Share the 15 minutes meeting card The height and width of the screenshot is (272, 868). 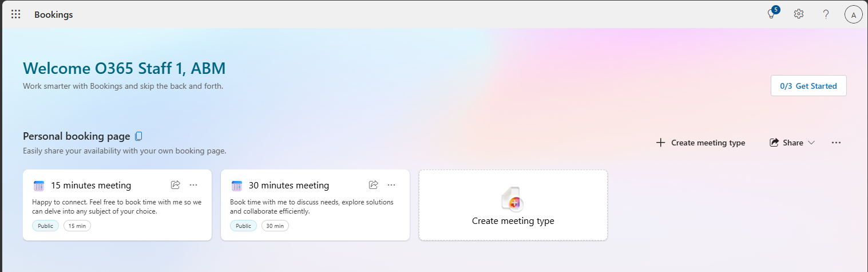tap(176, 184)
